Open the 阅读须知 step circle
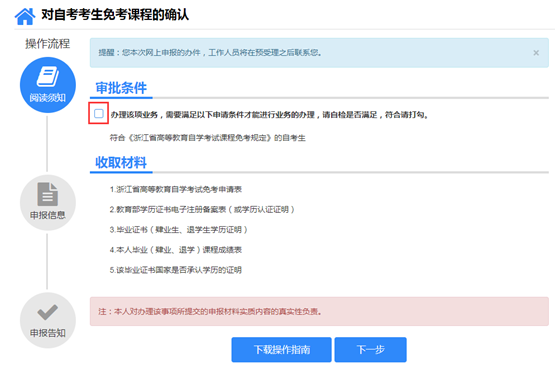This screenshot has width=557, height=370. tap(48, 85)
